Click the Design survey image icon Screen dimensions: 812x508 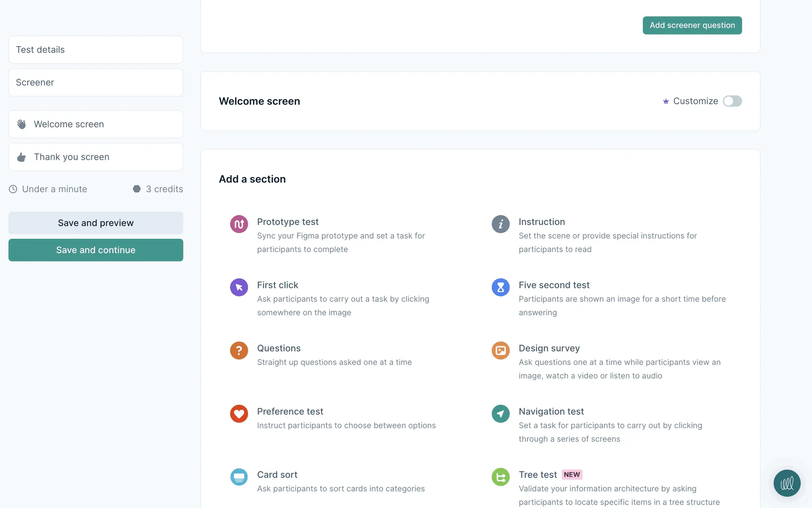tap(500, 351)
